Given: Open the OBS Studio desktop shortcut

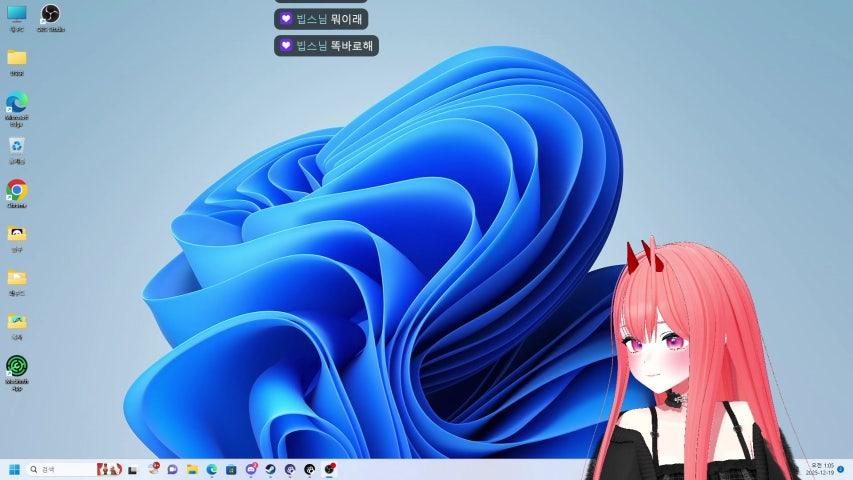Looking at the screenshot, I should pyautogui.click(x=50, y=15).
